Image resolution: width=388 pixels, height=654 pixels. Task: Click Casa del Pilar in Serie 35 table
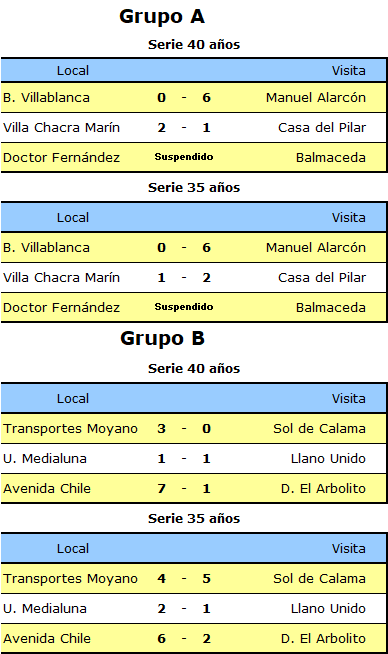click(322, 278)
